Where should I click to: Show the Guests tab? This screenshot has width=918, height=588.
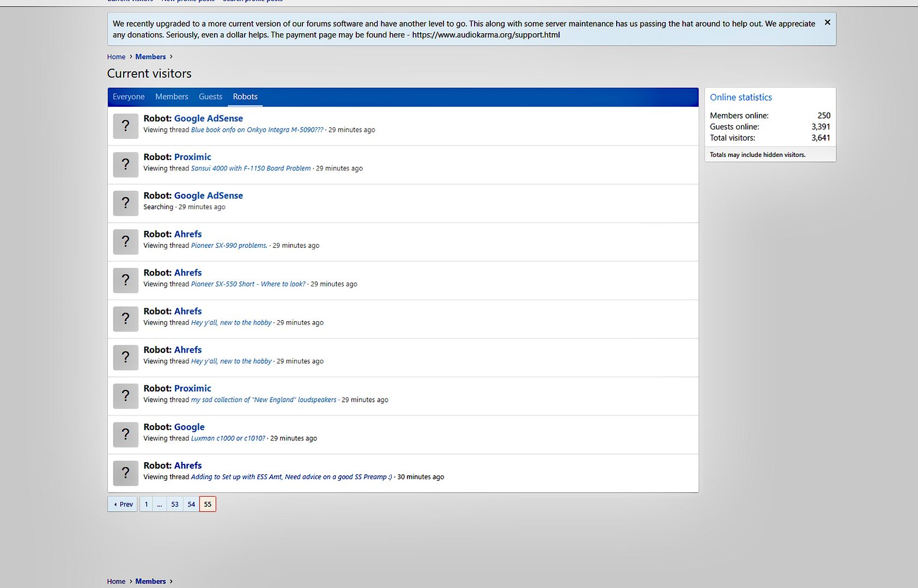(x=210, y=97)
